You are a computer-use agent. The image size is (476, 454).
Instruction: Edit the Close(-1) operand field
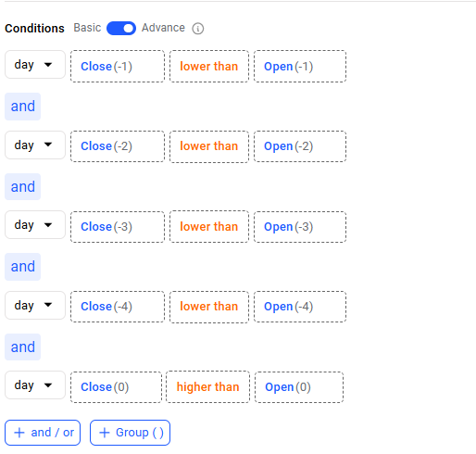click(118, 67)
